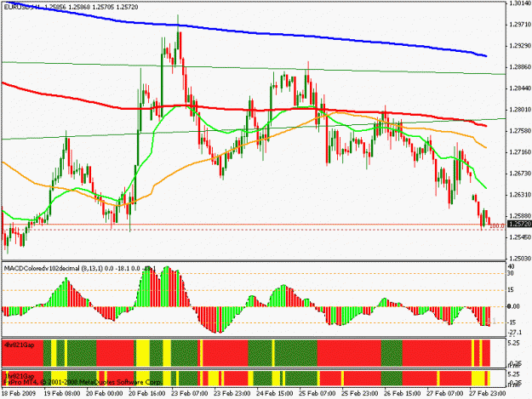The height and width of the screenshot is (399, 532).
Task: Click the 27 Feb 07:00 time label
Action: (x=445, y=394)
